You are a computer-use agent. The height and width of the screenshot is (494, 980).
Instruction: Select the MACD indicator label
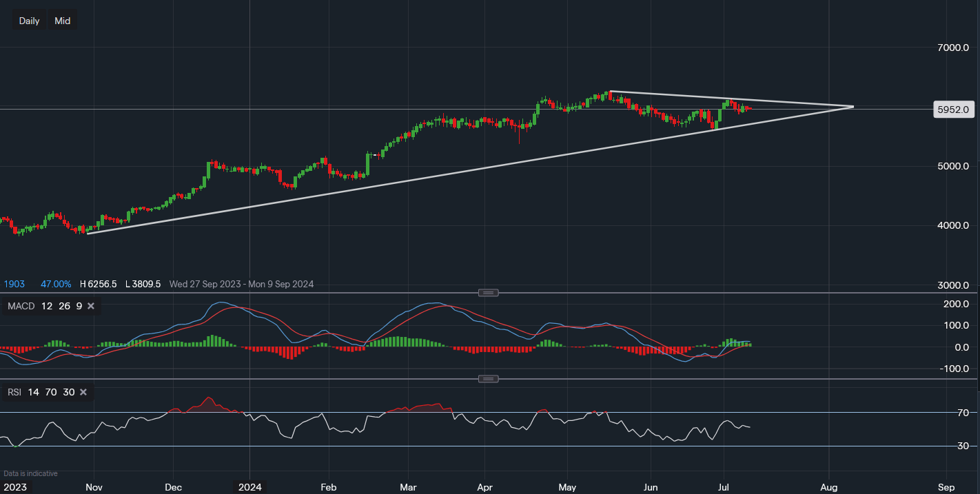pyautogui.click(x=22, y=306)
